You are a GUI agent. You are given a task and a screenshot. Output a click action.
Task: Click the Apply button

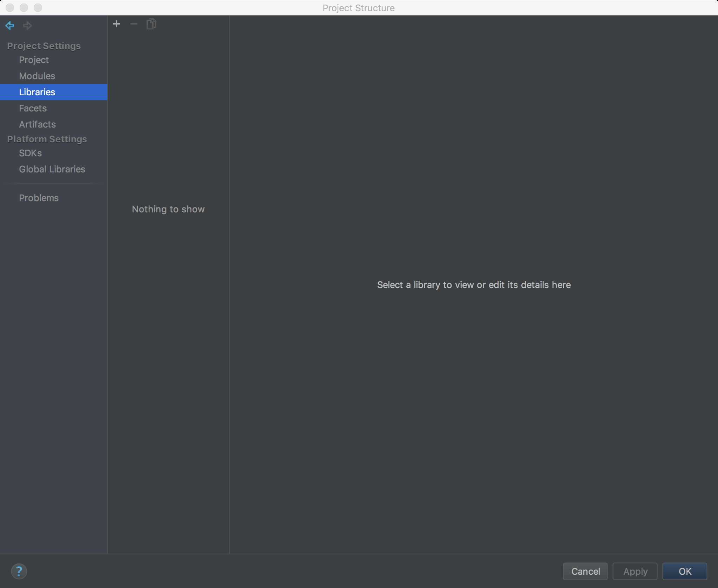[x=635, y=571]
